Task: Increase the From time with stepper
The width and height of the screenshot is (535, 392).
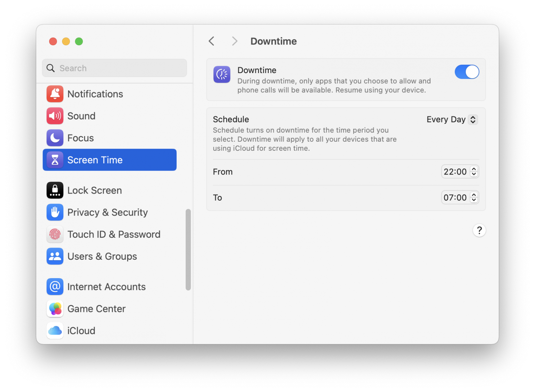Action: (x=474, y=169)
